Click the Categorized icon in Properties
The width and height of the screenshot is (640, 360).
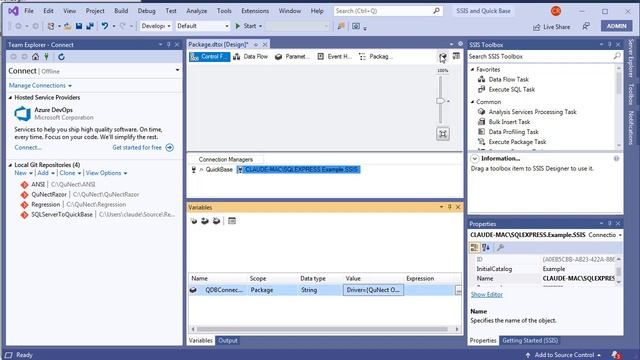click(474, 247)
